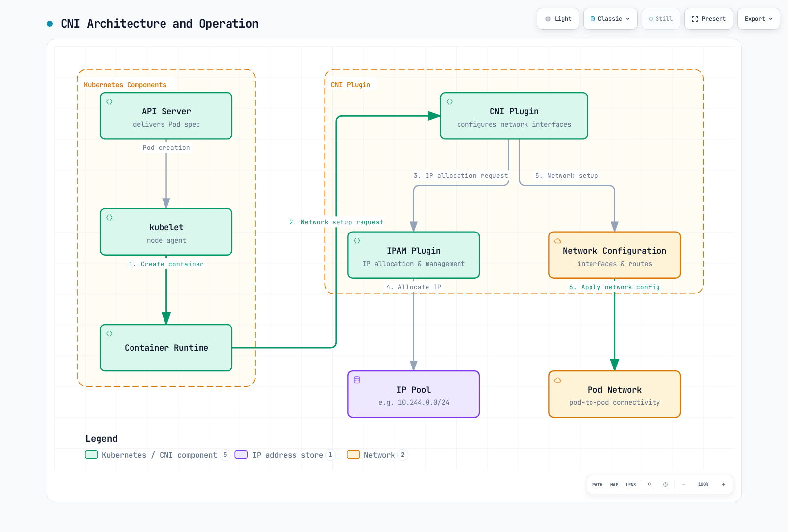The width and height of the screenshot is (788, 532).
Task: Click 'interfaces & routes' subtitle text
Action: (614, 264)
